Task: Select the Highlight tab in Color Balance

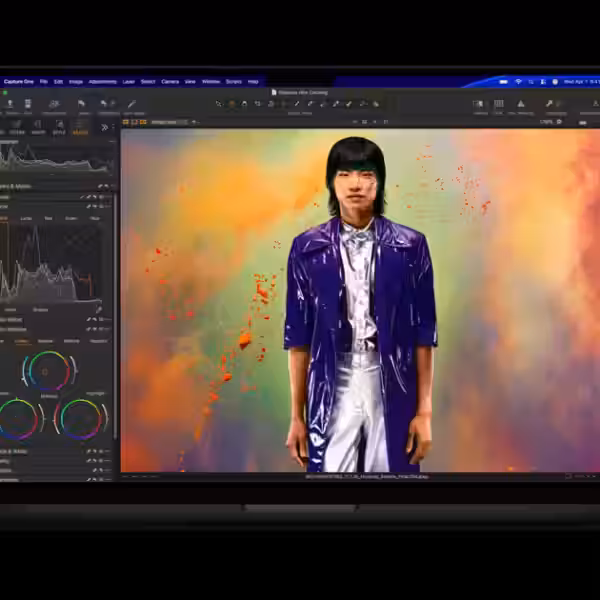Action: (x=99, y=341)
